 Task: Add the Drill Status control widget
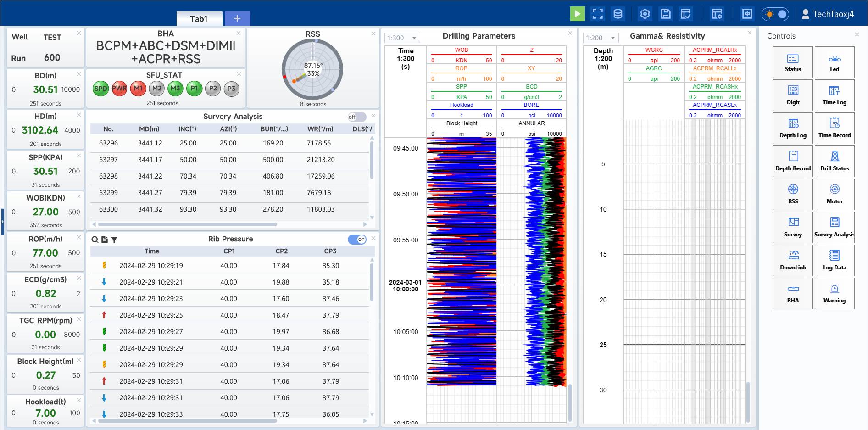(835, 161)
